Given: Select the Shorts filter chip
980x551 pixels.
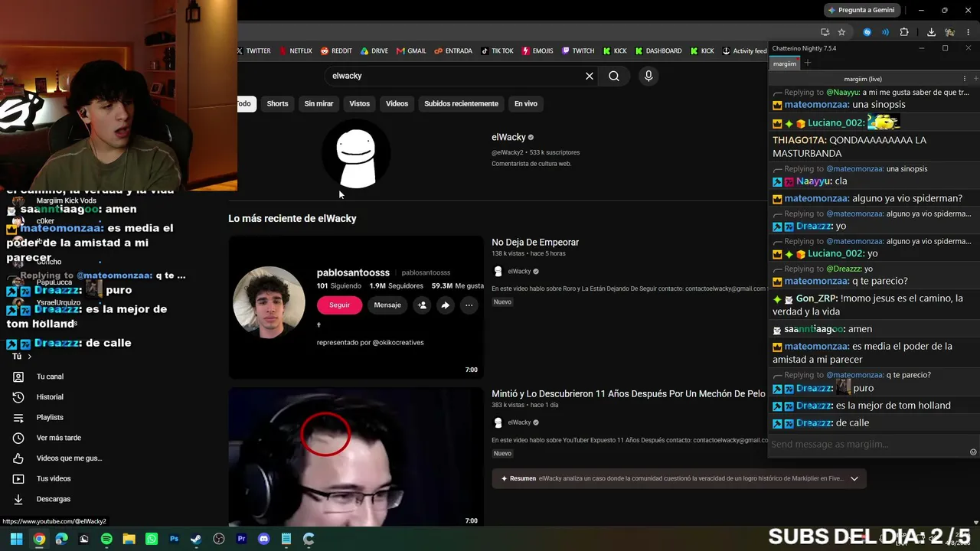Looking at the screenshot, I should pyautogui.click(x=277, y=103).
